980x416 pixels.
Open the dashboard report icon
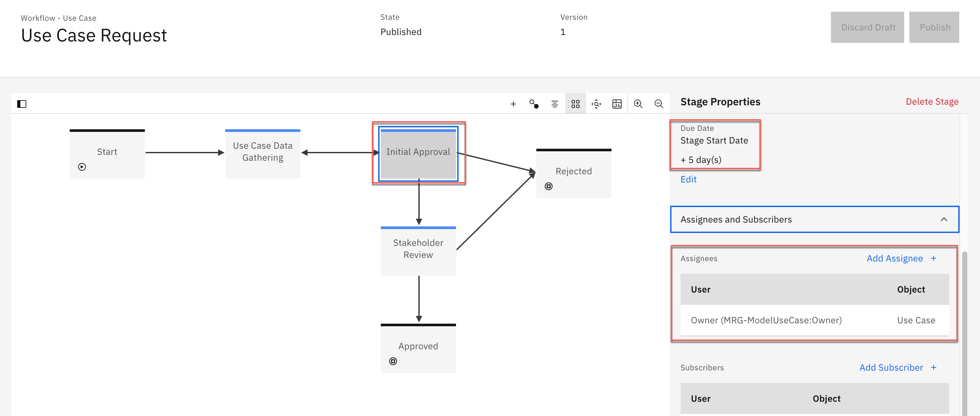pyautogui.click(x=617, y=104)
